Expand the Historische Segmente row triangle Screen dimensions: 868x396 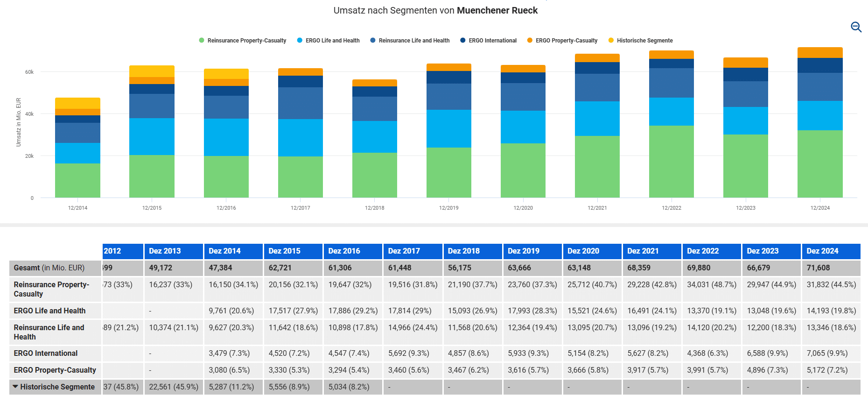[15, 387]
